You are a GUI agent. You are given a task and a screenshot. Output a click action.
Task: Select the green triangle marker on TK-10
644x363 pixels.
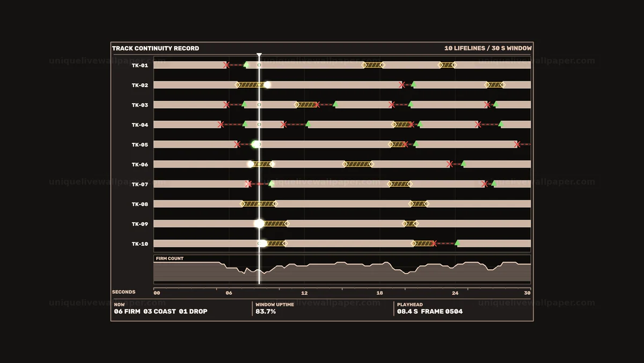pyautogui.click(x=457, y=244)
